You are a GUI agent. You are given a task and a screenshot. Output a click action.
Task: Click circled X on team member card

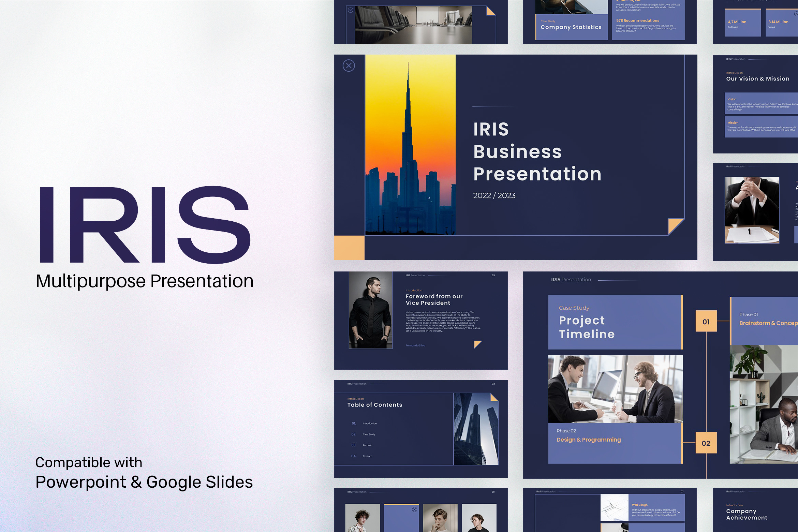(x=414, y=509)
